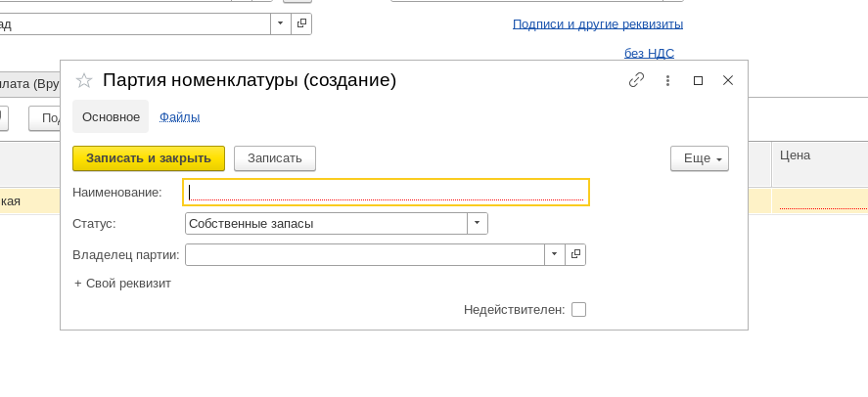Open Подписи и другие реквизиты link

click(597, 24)
